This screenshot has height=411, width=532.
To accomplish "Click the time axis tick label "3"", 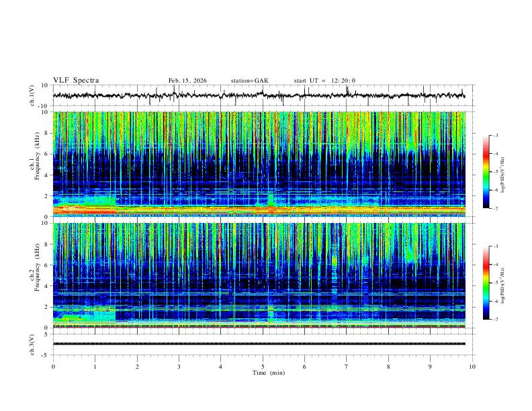I will click(x=179, y=367).
